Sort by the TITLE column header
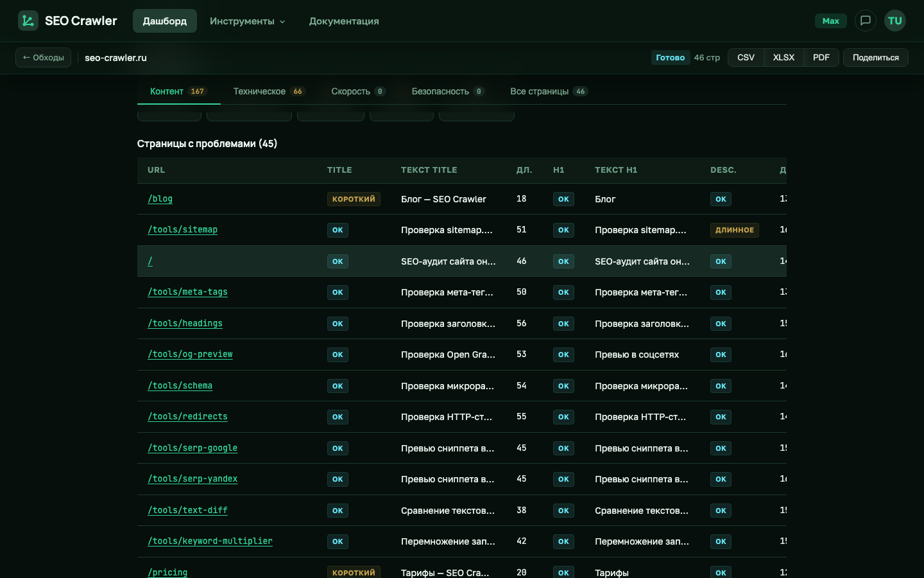 (339, 170)
